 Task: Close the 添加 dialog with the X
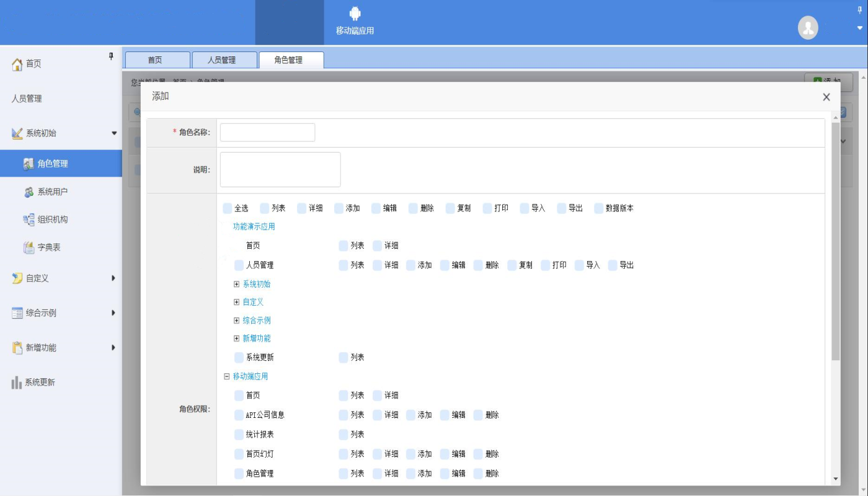(826, 97)
